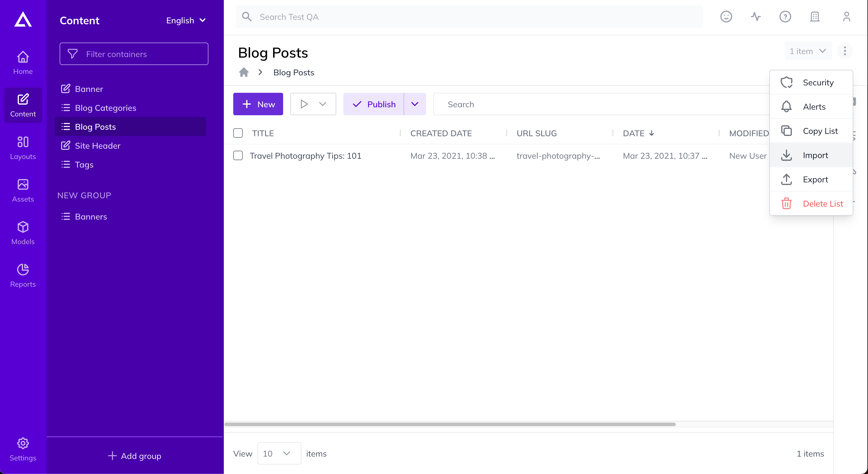Choose Alerts from the menu
The height and width of the screenshot is (474, 868).
click(811, 107)
